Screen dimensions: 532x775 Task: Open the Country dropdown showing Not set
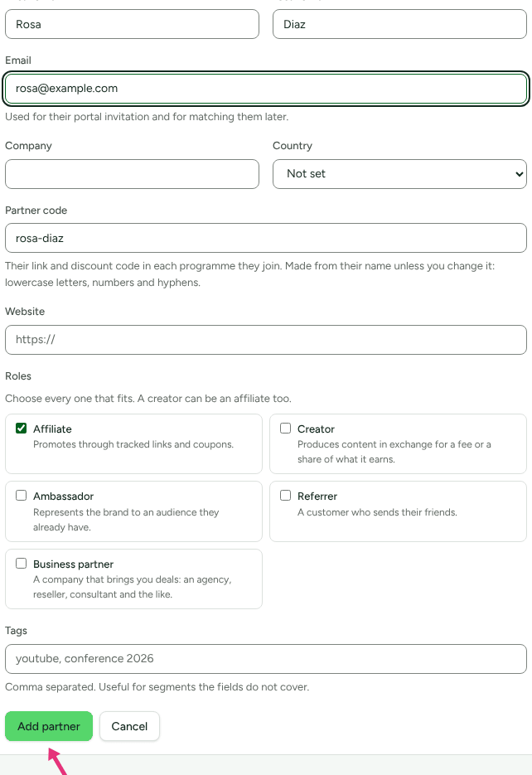point(399,174)
